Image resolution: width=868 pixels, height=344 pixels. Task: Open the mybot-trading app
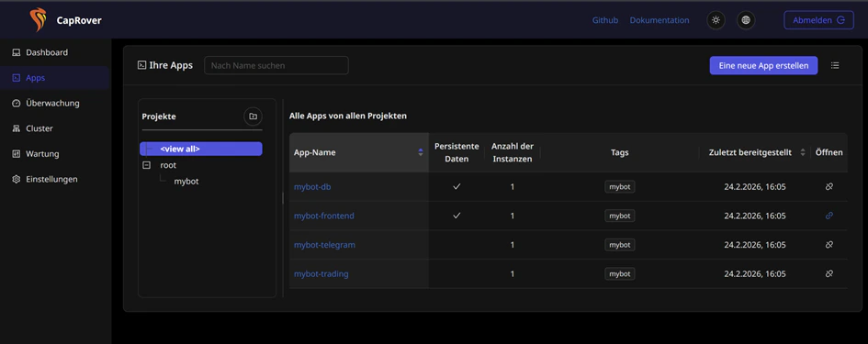tap(321, 273)
